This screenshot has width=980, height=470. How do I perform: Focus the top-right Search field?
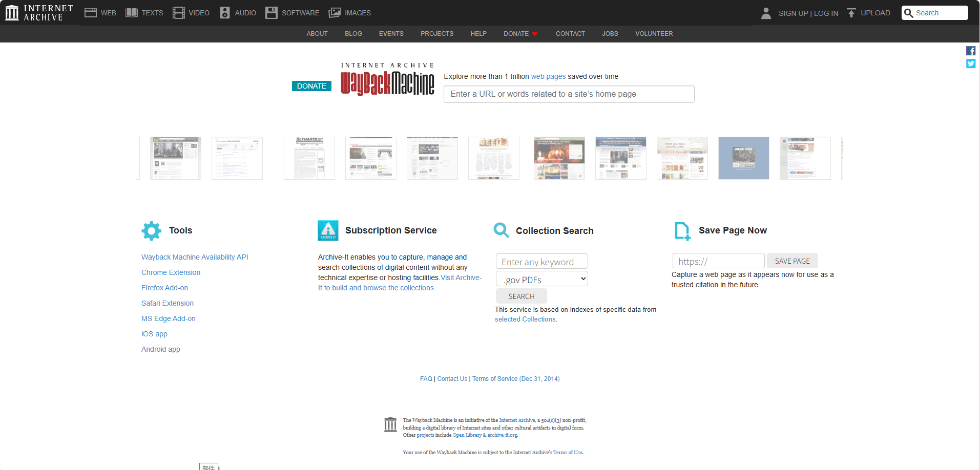coord(935,13)
